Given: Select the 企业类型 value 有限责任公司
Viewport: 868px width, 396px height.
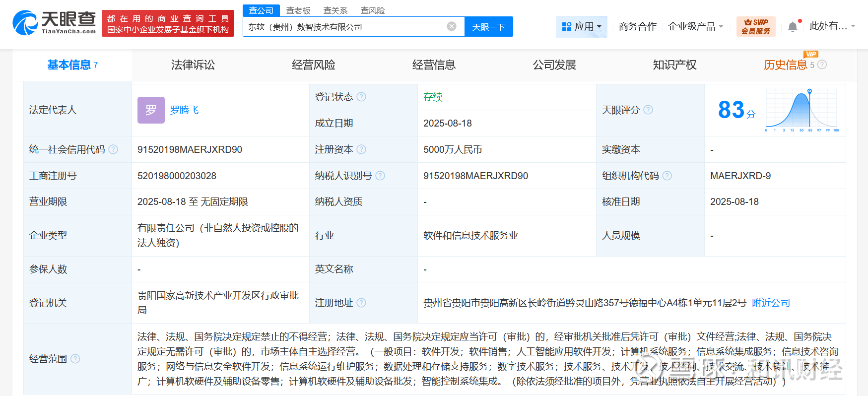Looking at the screenshot, I should tap(218, 235).
